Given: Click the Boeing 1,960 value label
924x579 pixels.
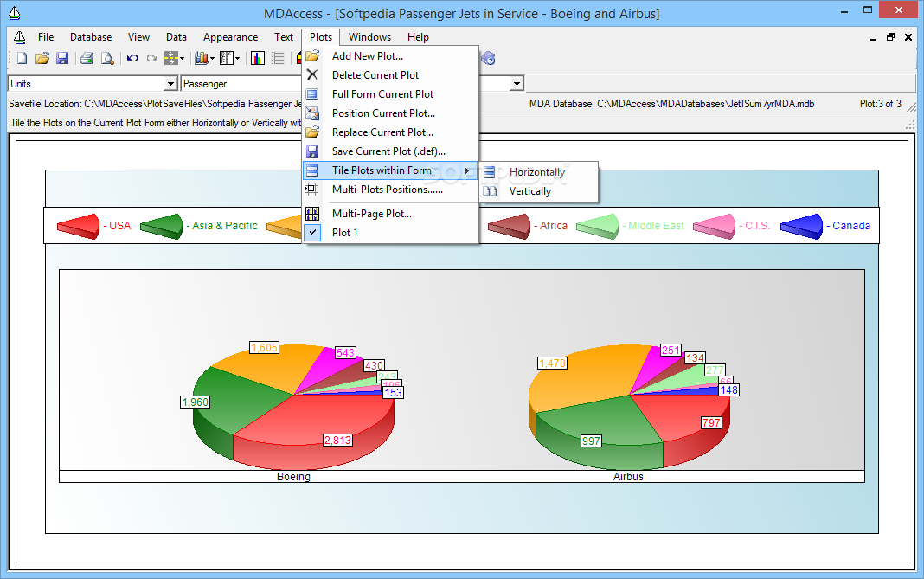Looking at the screenshot, I should (x=195, y=402).
